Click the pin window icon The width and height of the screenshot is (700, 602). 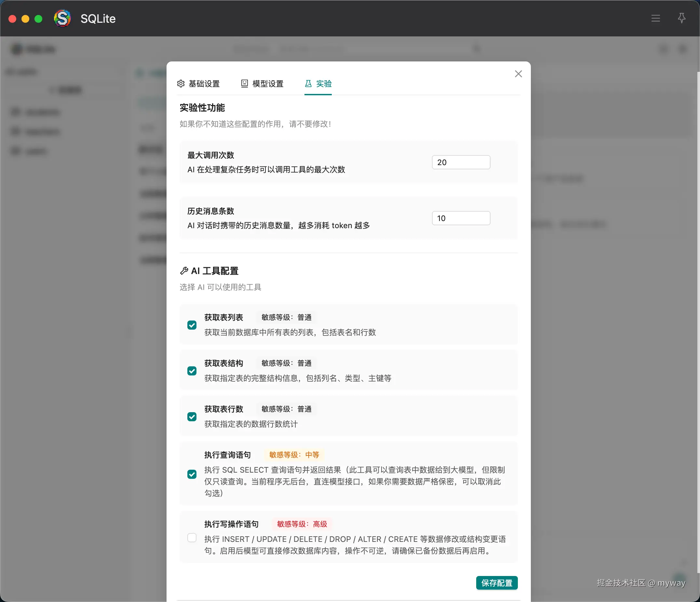tap(681, 18)
